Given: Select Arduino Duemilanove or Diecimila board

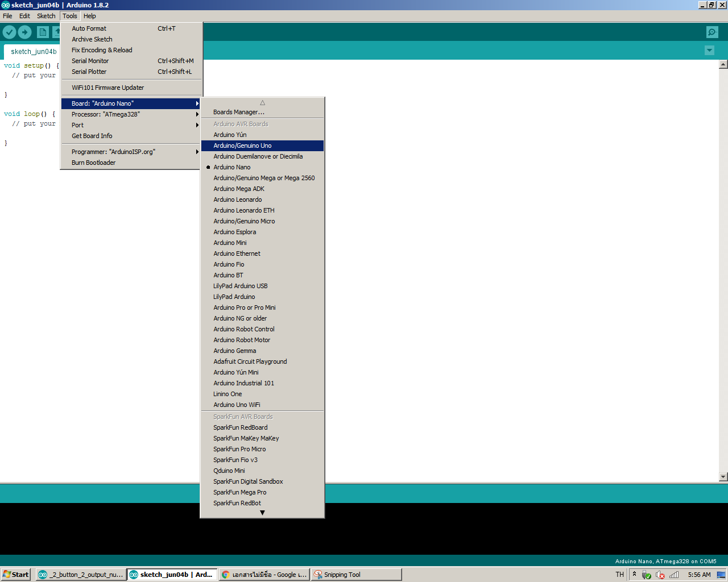Looking at the screenshot, I should pos(262,156).
